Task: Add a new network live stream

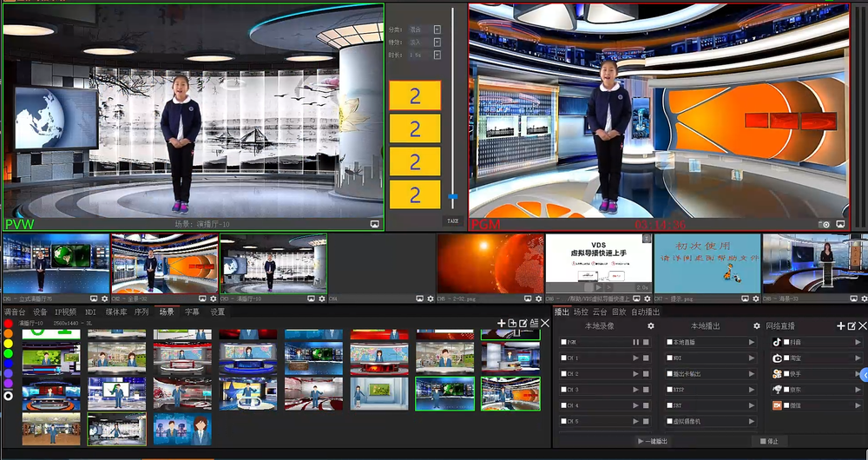Action: click(840, 325)
